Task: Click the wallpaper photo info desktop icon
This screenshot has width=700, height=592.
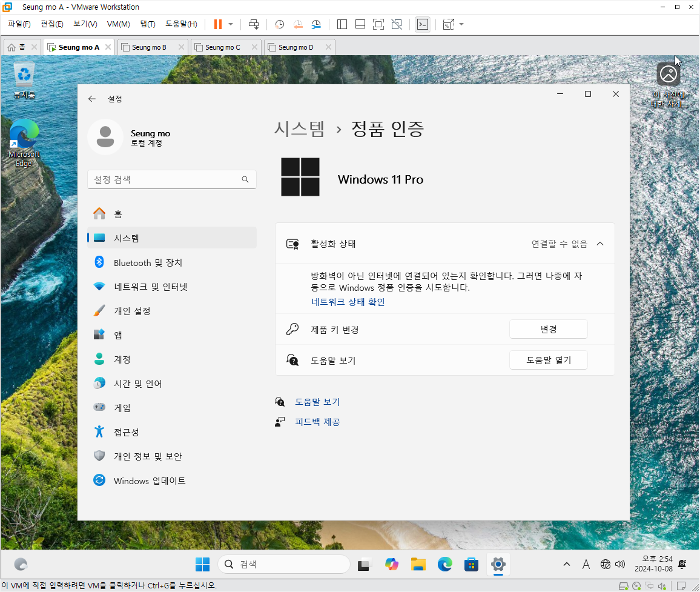Action: (x=669, y=84)
